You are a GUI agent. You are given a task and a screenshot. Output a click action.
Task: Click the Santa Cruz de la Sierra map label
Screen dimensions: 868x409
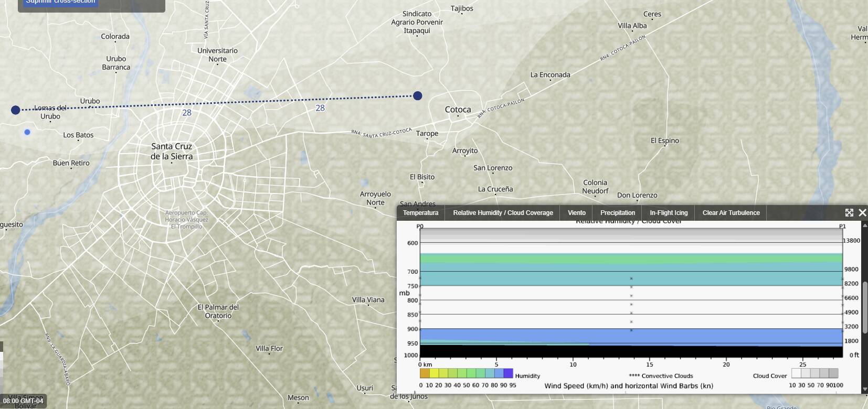coord(172,151)
